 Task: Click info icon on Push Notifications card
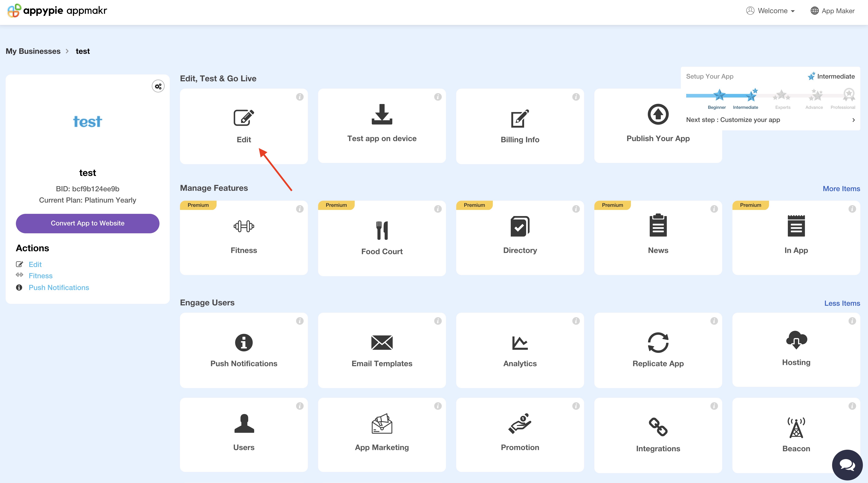tap(299, 321)
